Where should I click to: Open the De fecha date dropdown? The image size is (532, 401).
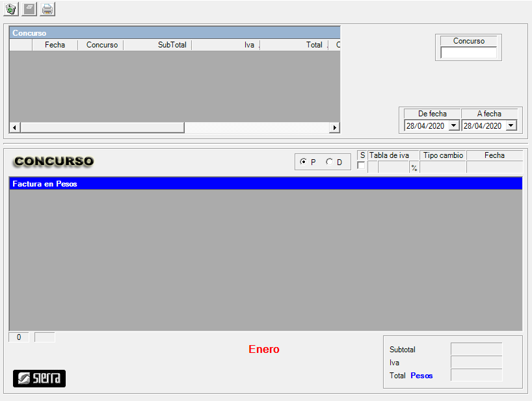pyautogui.click(x=453, y=125)
